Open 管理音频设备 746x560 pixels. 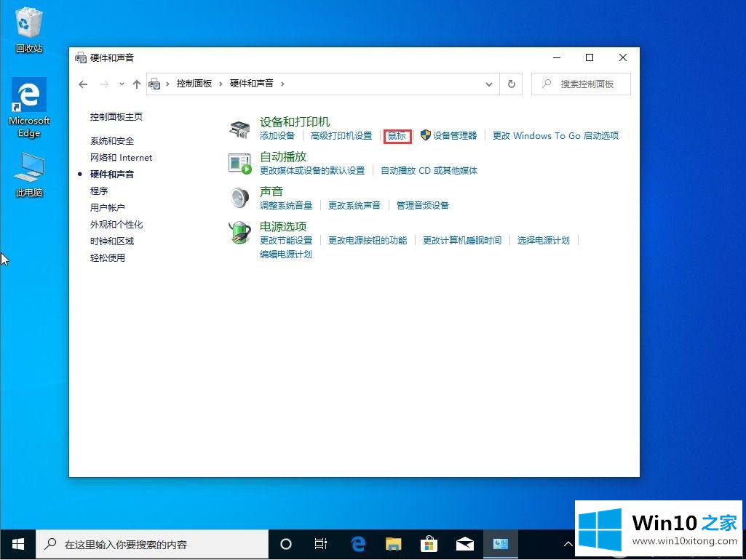click(422, 205)
